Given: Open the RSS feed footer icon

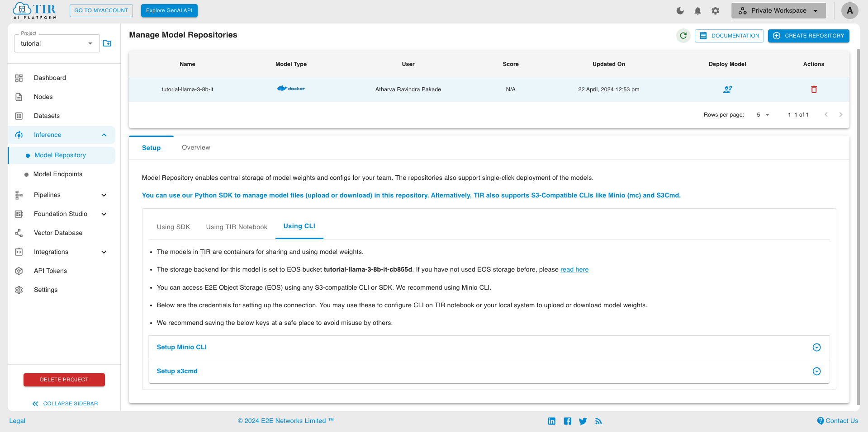Looking at the screenshot, I should pyautogui.click(x=598, y=421).
